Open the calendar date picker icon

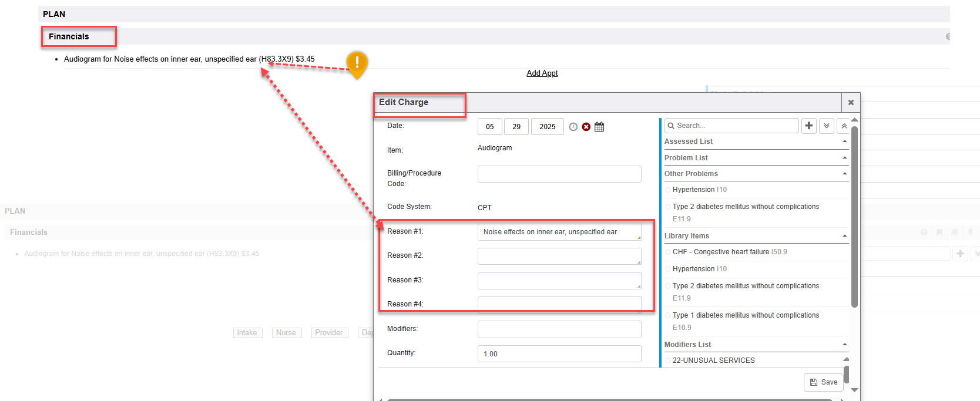[599, 127]
